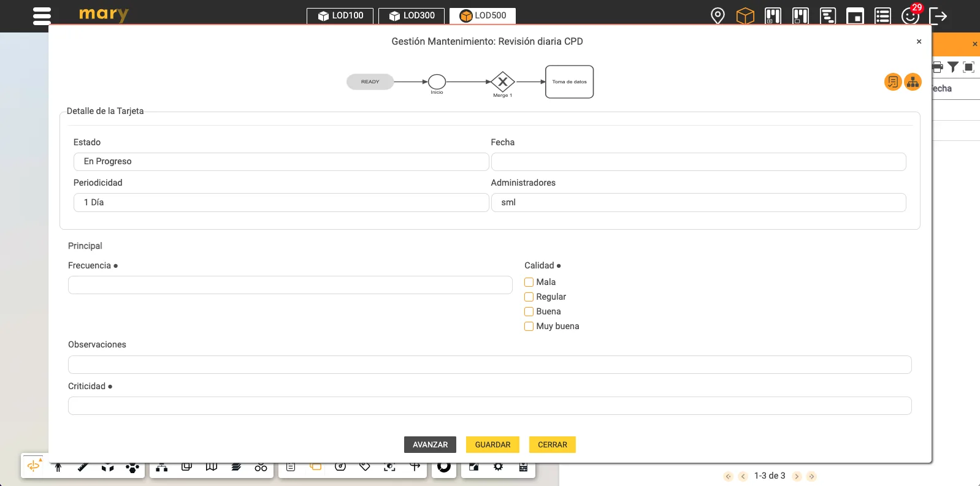
Task: Check the Mala quality checkbox
Action: pyautogui.click(x=529, y=282)
